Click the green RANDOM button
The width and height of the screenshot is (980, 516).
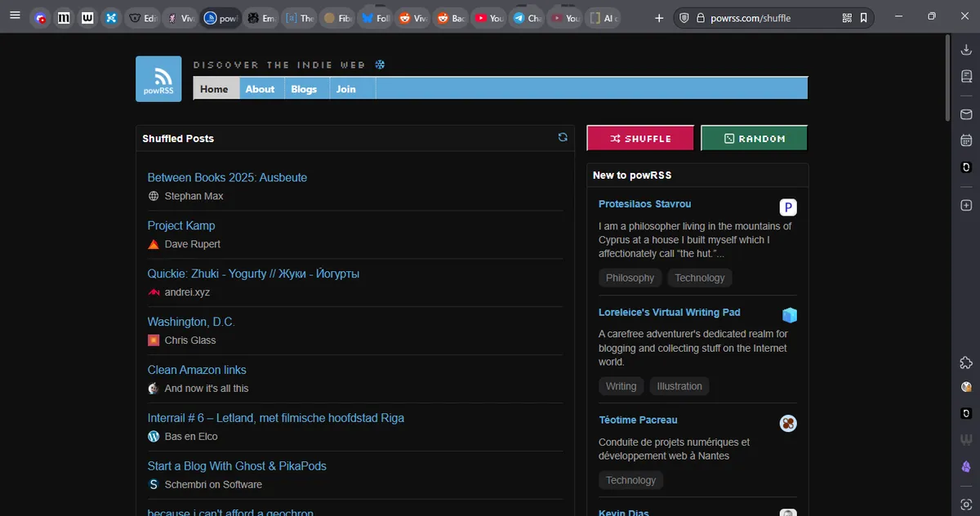tap(754, 138)
